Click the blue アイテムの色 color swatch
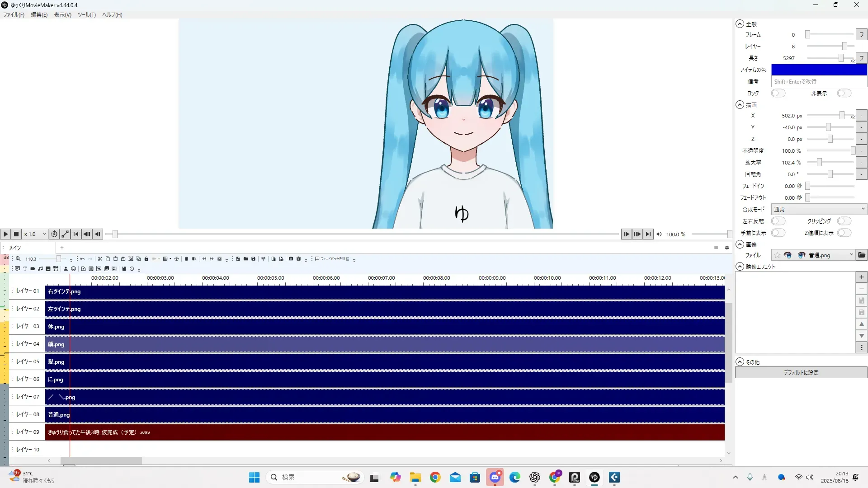868x488 pixels. 819,70
